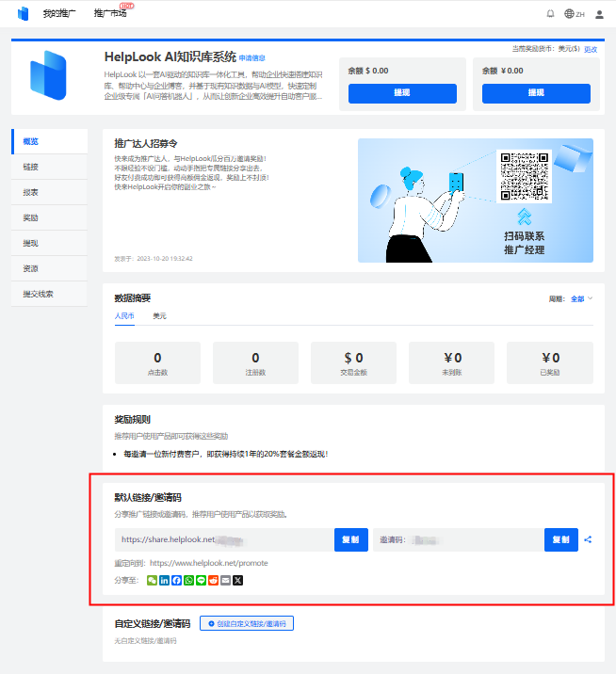The height and width of the screenshot is (674, 616).
Task: Click the share.helplook.net link field
Action: (224, 539)
